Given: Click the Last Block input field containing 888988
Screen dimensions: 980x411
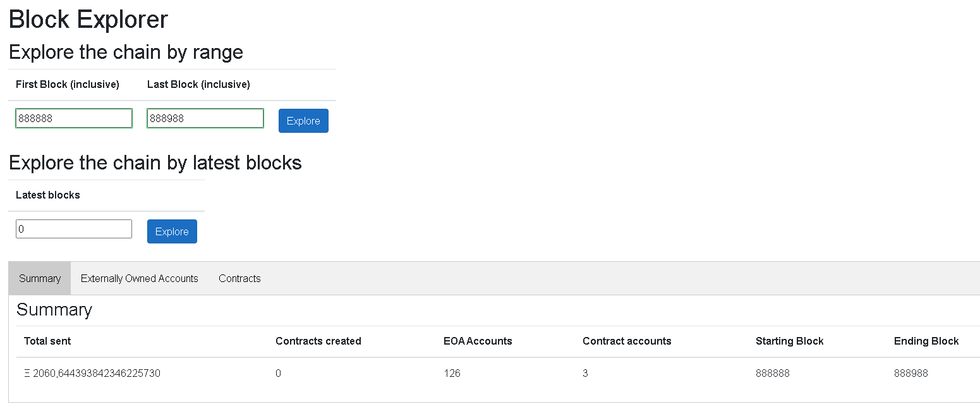Looking at the screenshot, I should 205,118.
